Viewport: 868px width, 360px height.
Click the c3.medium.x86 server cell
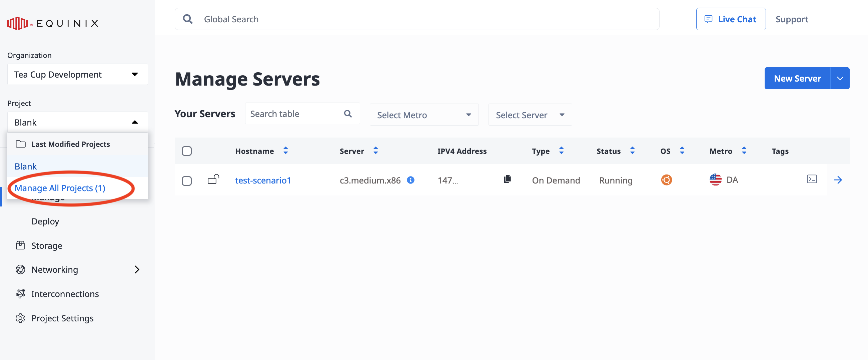pos(370,180)
